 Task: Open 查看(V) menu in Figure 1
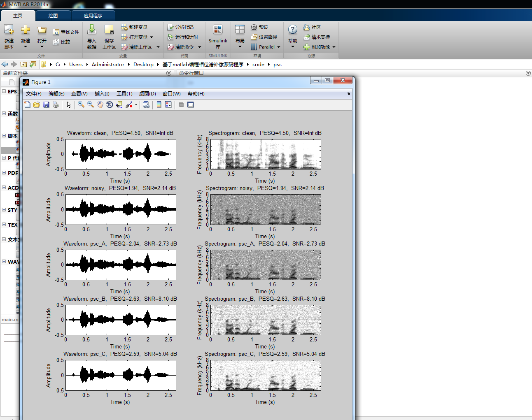pyautogui.click(x=79, y=94)
